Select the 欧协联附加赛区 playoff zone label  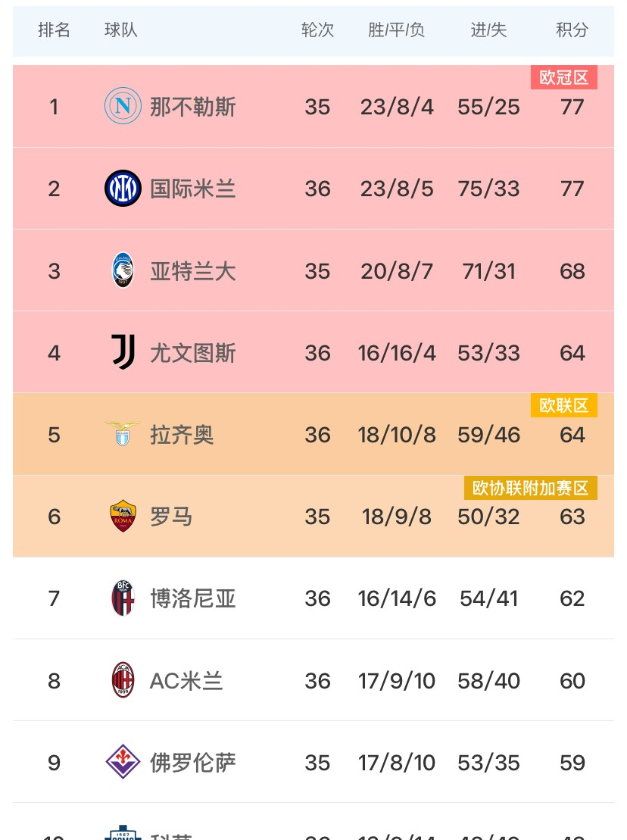pyautogui.click(x=530, y=488)
